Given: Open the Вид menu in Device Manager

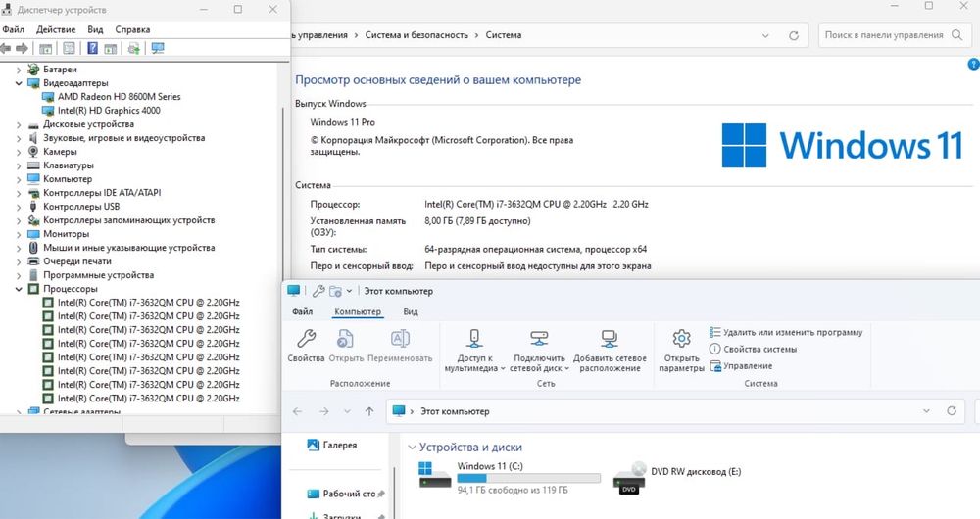Looking at the screenshot, I should coord(95,29).
